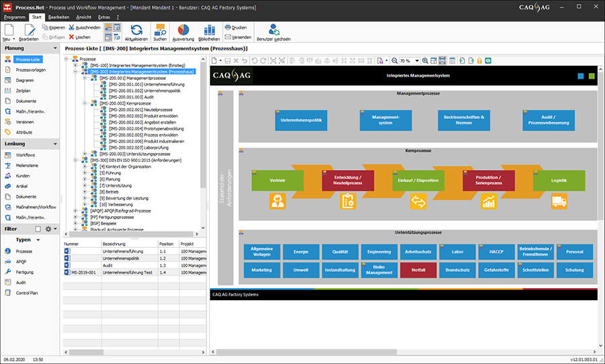
Task: Open the Typen dropdown arrow
Action: [38, 240]
